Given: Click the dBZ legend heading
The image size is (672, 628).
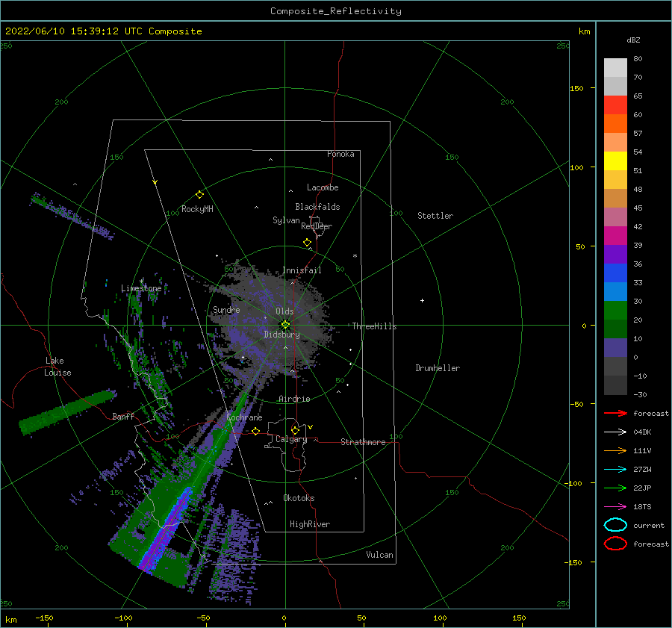Looking at the screenshot, I should click(633, 40).
